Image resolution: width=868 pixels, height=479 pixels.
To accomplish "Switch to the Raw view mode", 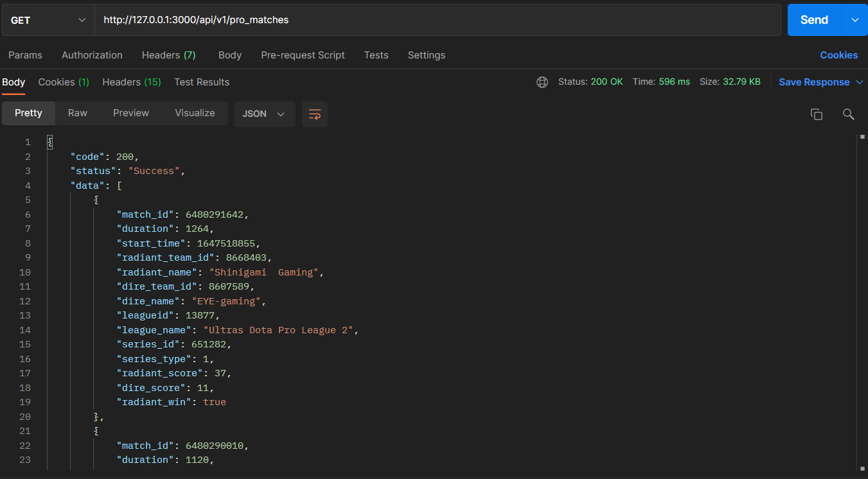I will click(x=78, y=113).
